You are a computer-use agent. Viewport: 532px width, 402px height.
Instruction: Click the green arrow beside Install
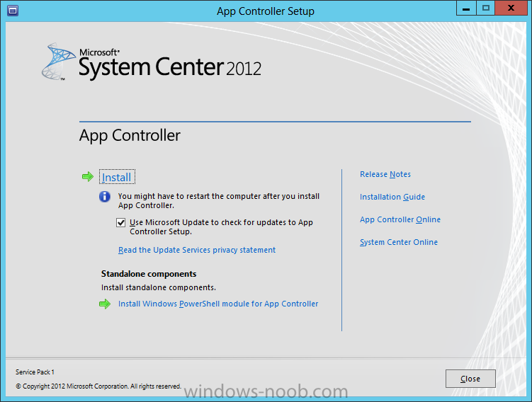click(x=88, y=177)
